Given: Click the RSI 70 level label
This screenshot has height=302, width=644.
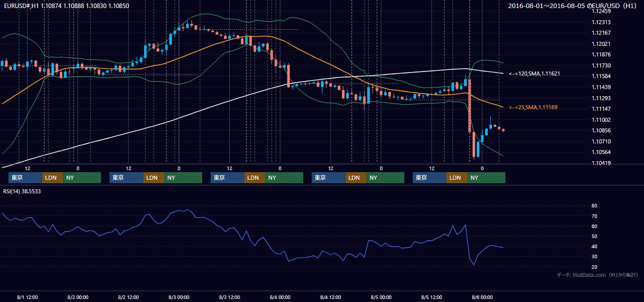Looking at the screenshot, I should coord(594,216).
